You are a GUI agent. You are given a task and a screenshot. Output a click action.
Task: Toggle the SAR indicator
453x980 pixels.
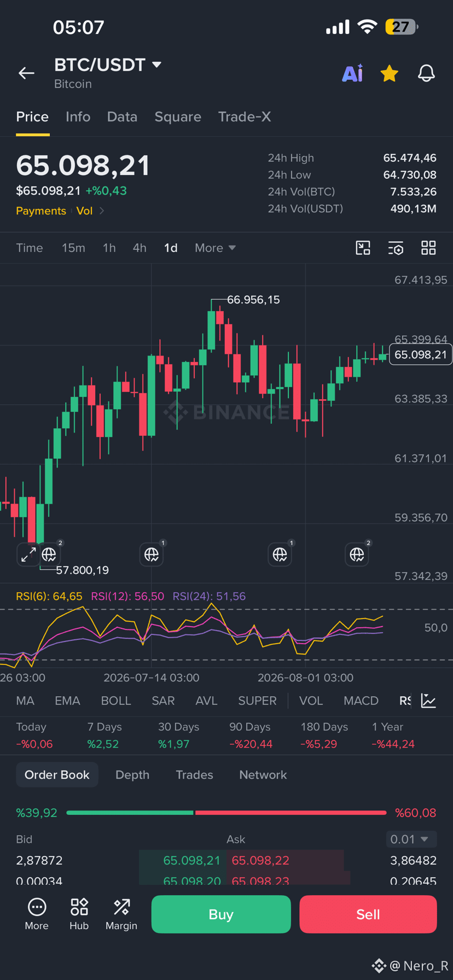tap(163, 701)
